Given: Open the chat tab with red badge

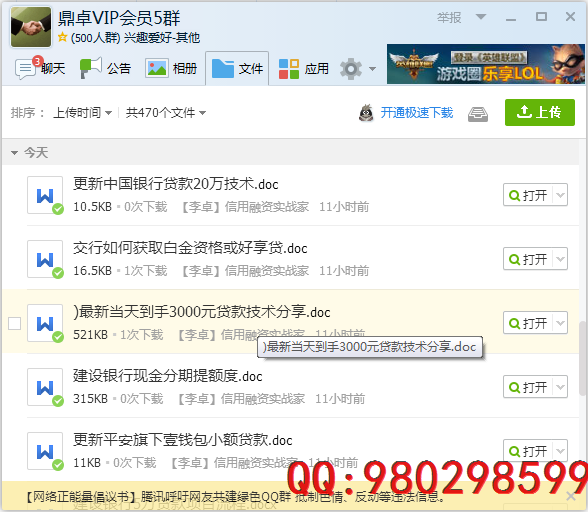Looking at the screenshot, I should 40,68.
